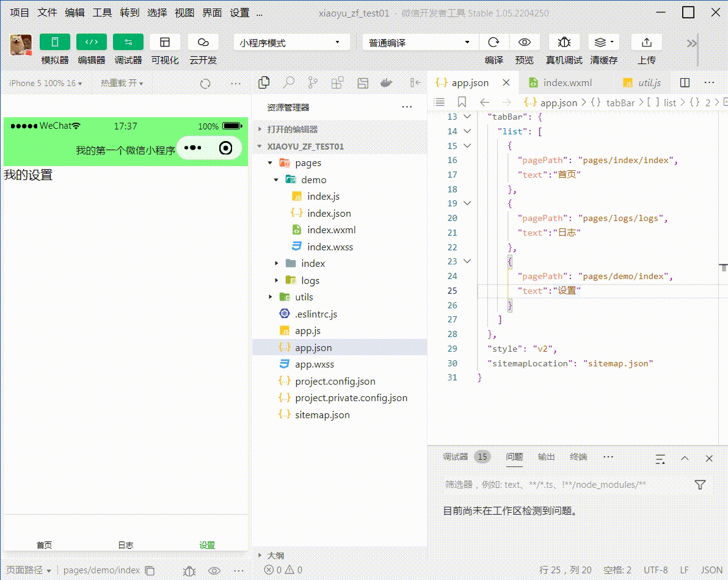
Task: Expand hidden toolbar items chevron
Action: click(x=692, y=43)
